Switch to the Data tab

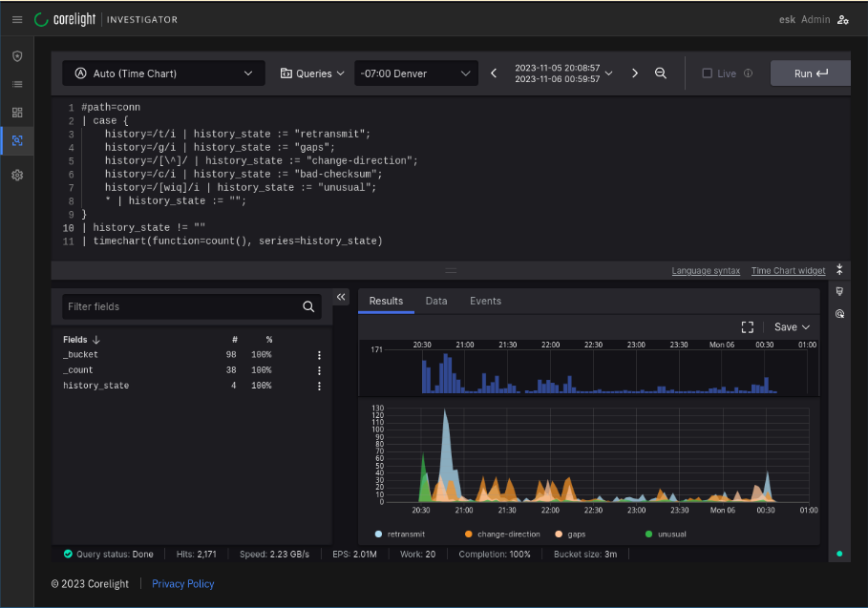[x=436, y=301]
